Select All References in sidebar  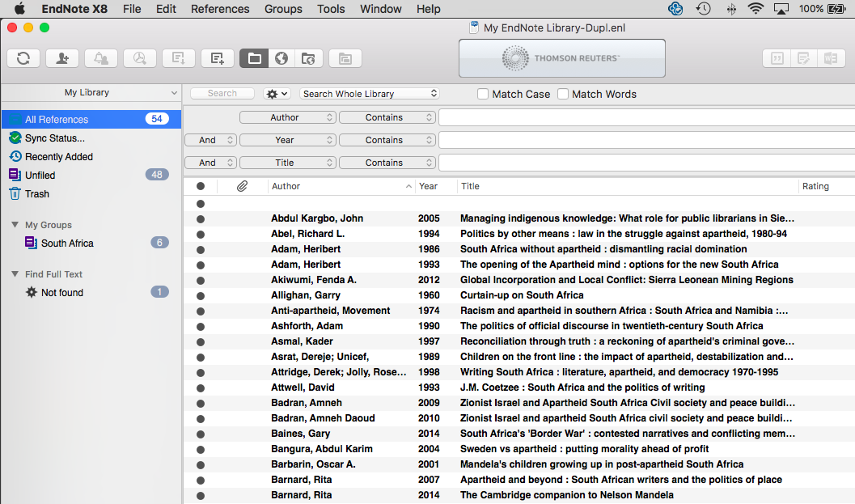pos(91,119)
